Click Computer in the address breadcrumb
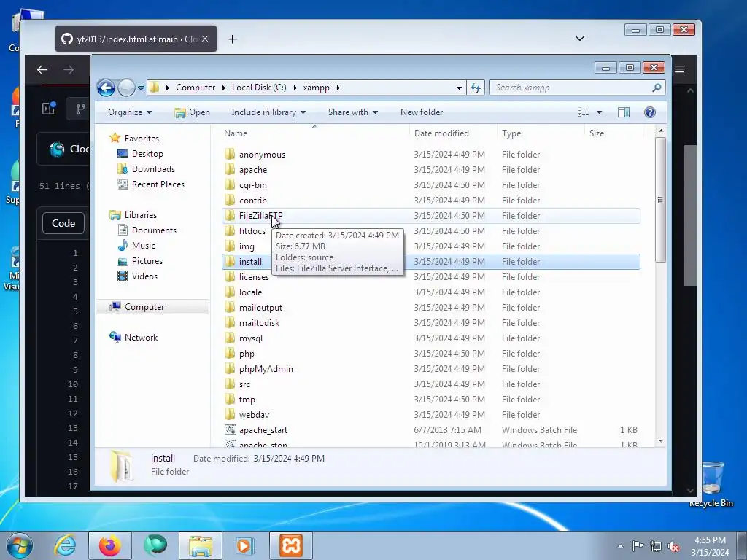This screenshot has height=560, width=747. click(196, 87)
